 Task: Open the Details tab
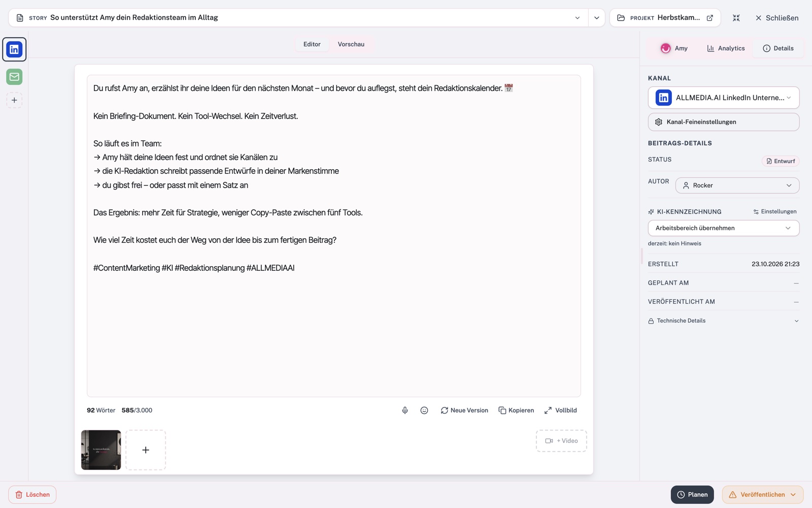(778, 48)
